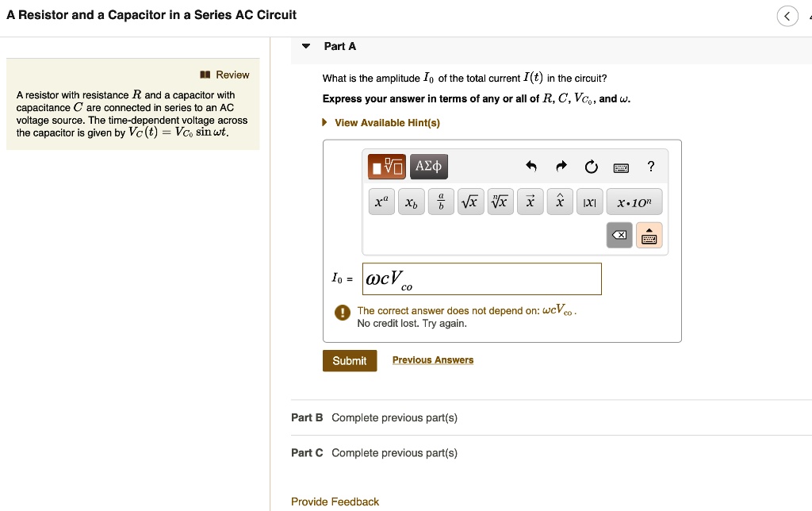Select the subscript x_b template
This screenshot has height=511, width=812.
411,201
